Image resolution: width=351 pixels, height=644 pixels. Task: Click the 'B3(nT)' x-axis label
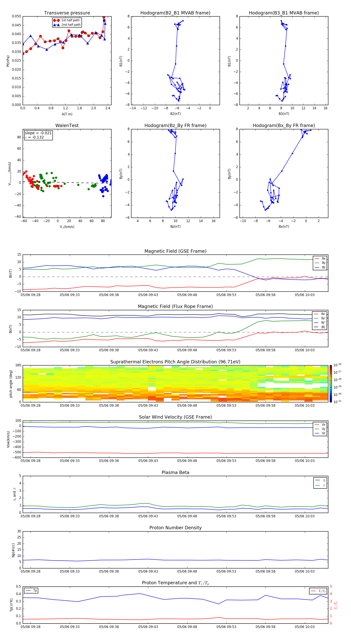point(284,114)
